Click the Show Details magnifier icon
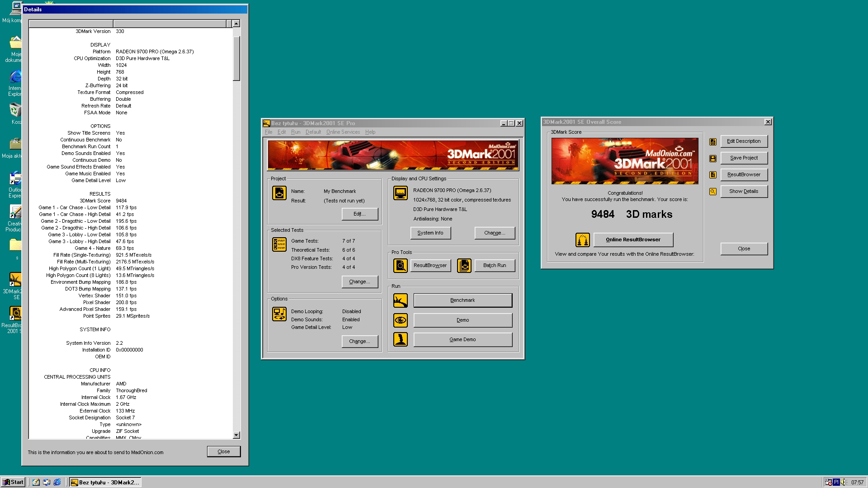 point(712,192)
